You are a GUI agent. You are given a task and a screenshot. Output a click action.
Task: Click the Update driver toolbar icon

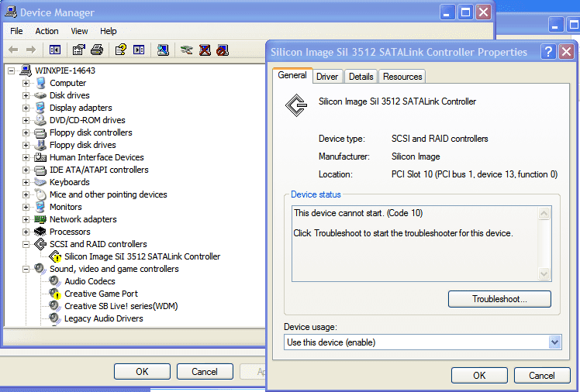tap(186, 50)
